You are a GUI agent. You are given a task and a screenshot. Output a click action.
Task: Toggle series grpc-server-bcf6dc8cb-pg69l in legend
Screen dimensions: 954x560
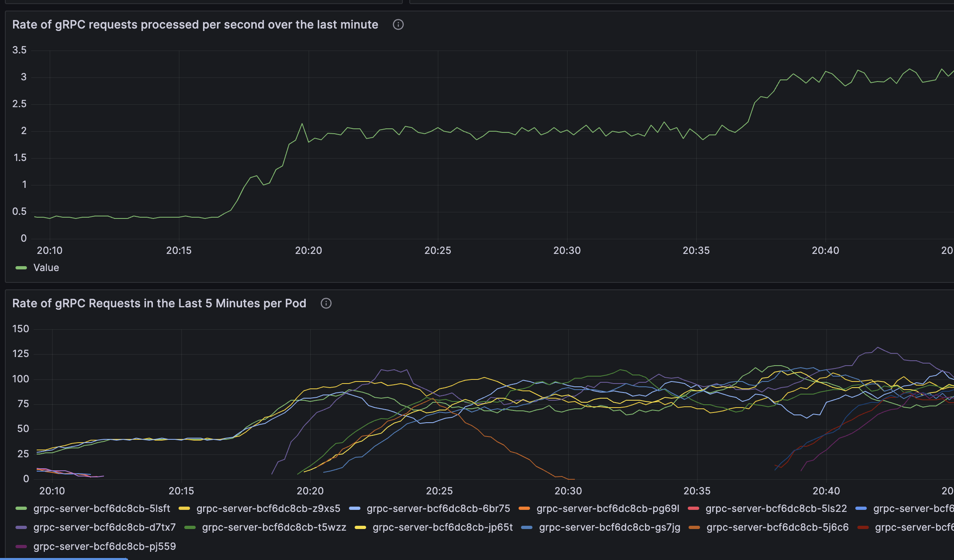608,508
